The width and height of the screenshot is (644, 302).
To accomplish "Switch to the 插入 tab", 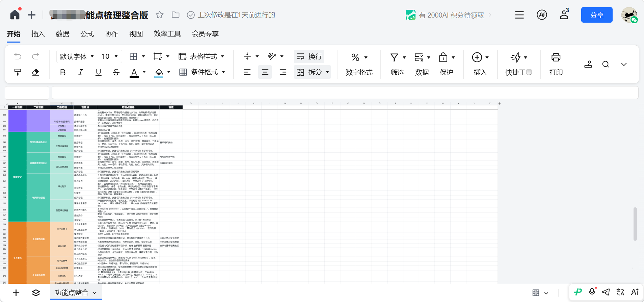I will point(38,34).
